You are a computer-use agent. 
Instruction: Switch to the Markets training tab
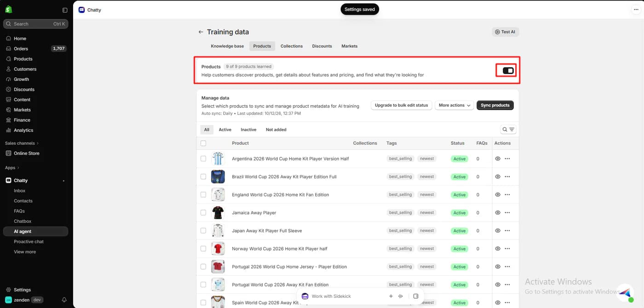(350, 46)
